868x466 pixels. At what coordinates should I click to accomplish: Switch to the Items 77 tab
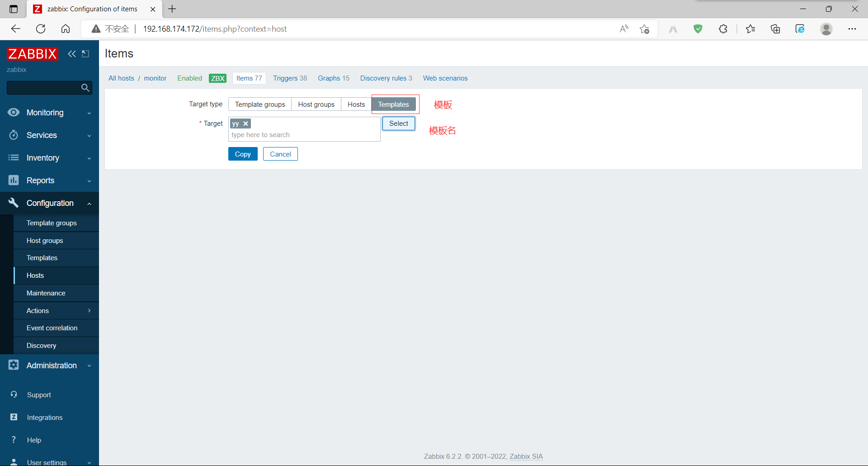[249, 78]
